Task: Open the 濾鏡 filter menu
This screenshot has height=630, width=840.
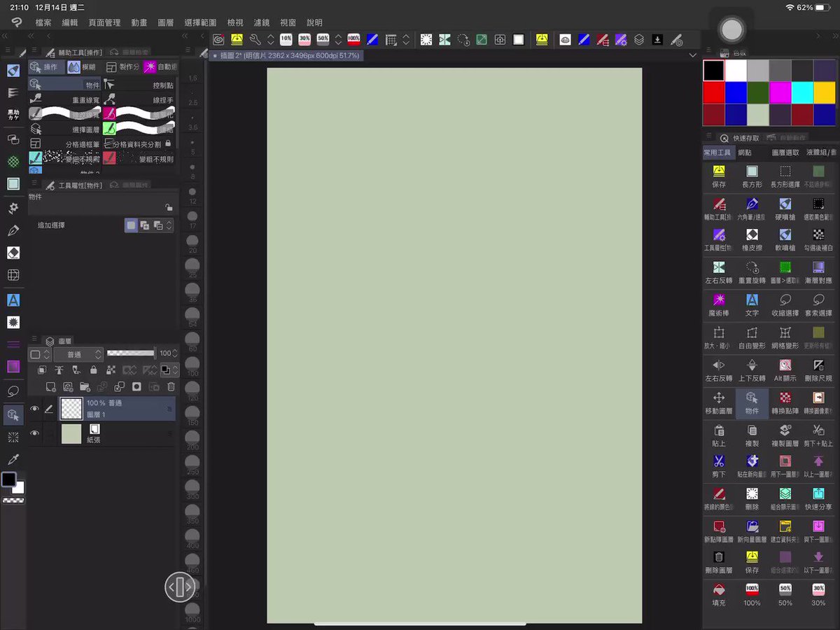Action: coord(261,22)
